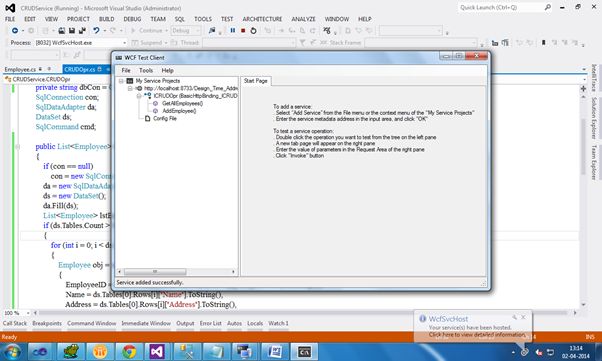Screen dimensions: 602x361
Task: Click Visual Studio icon in taskbar
Action: 157,351
